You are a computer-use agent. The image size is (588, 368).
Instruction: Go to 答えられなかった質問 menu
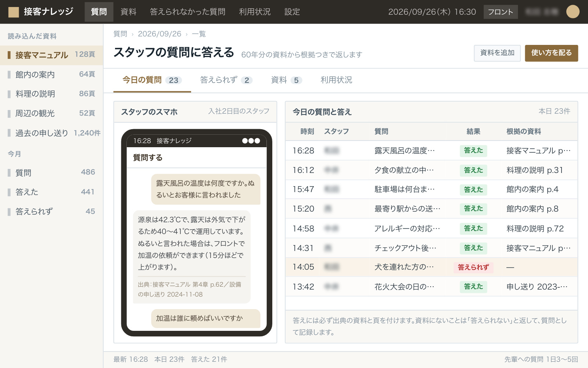coord(187,12)
